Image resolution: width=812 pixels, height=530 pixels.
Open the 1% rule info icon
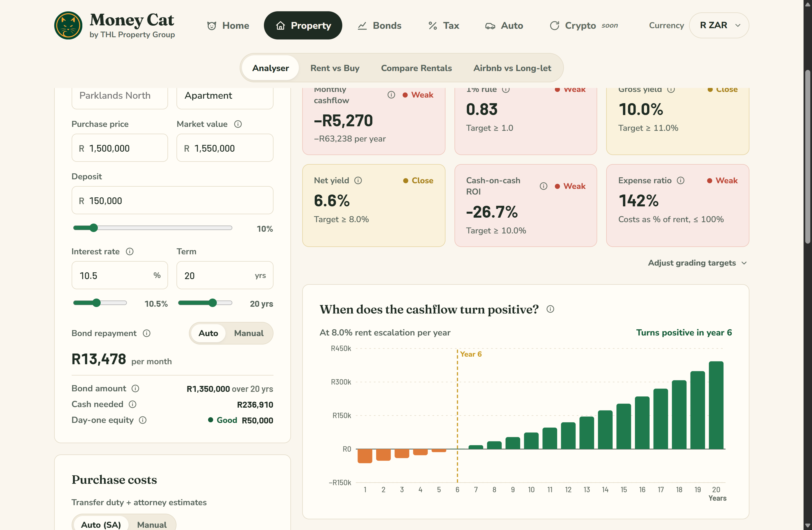pos(506,89)
